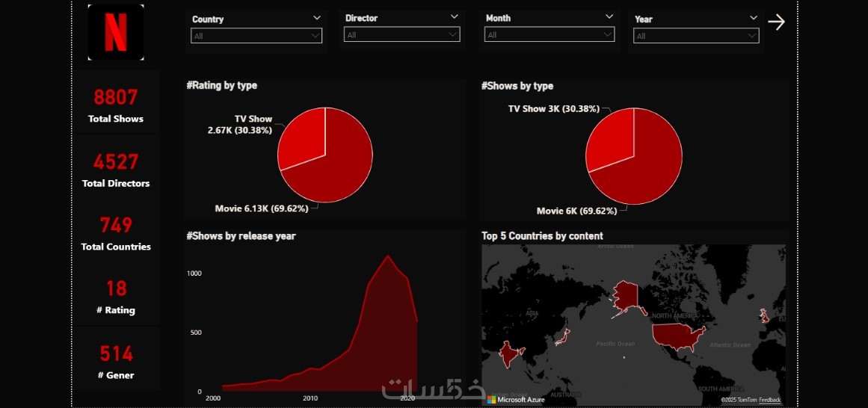Expand the Year slicer header chevron

pyautogui.click(x=754, y=18)
